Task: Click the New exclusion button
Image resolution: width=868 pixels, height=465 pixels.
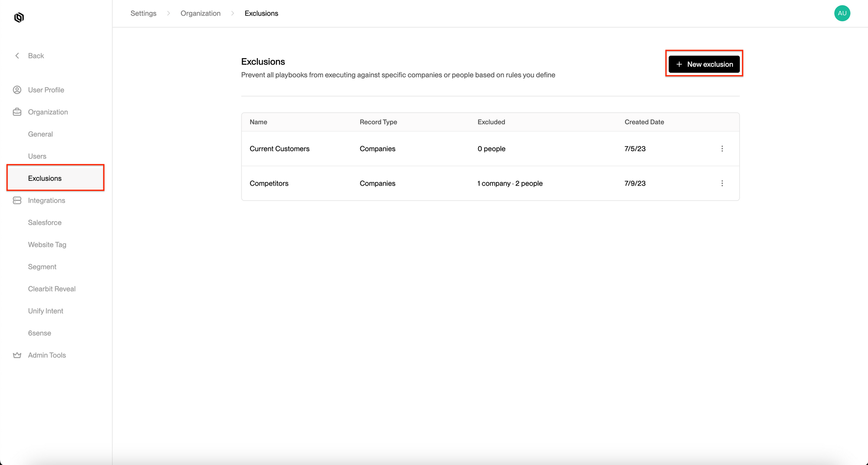Action: coord(704,64)
